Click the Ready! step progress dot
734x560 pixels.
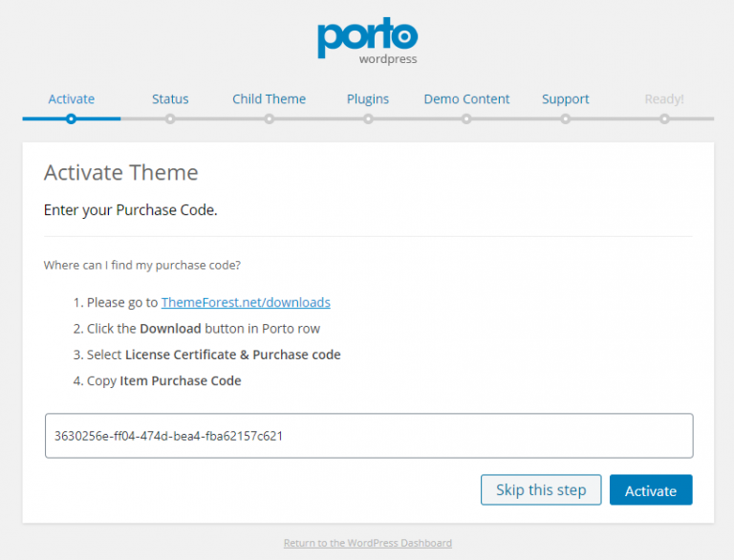664,118
